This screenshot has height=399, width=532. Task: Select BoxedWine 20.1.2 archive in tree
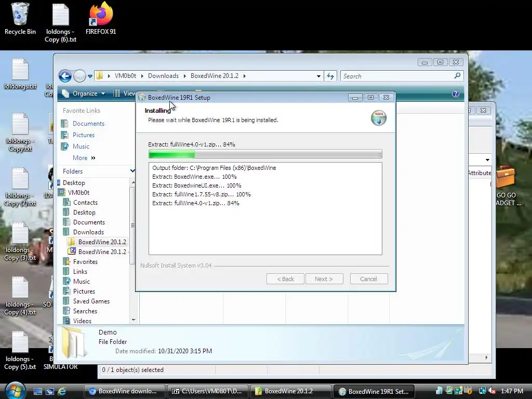pyautogui.click(x=102, y=252)
